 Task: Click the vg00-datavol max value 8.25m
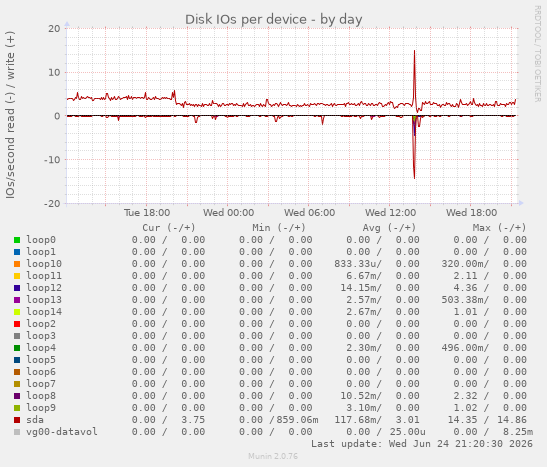coord(518,432)
